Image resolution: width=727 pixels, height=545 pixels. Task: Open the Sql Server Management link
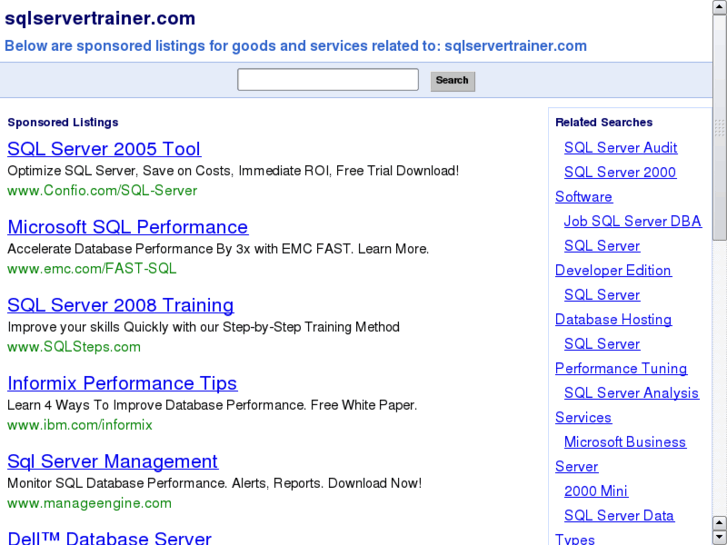point(113,461)
